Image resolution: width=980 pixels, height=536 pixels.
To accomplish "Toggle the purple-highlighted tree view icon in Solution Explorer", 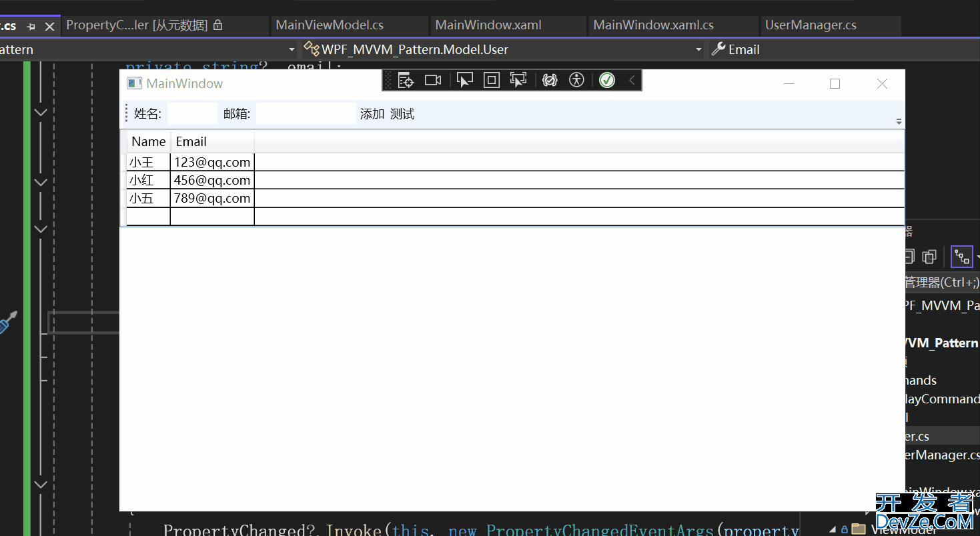I will (961, 257).
